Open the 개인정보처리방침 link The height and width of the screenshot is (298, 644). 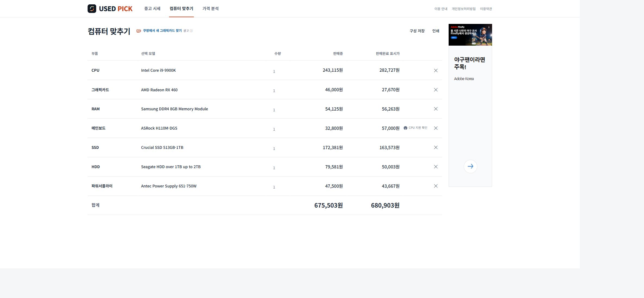point(464,9)
